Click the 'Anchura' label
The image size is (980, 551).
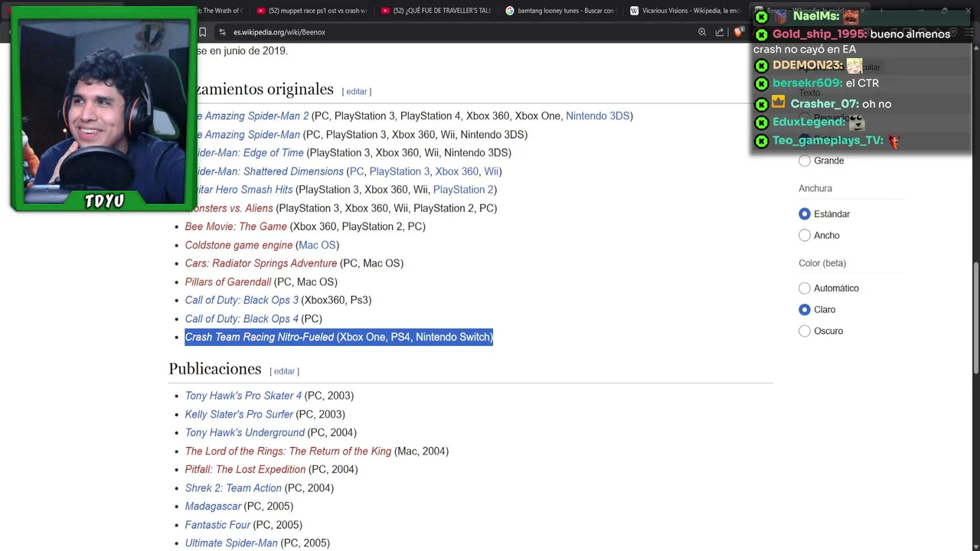pyautogui.click(x=815, y=188)
